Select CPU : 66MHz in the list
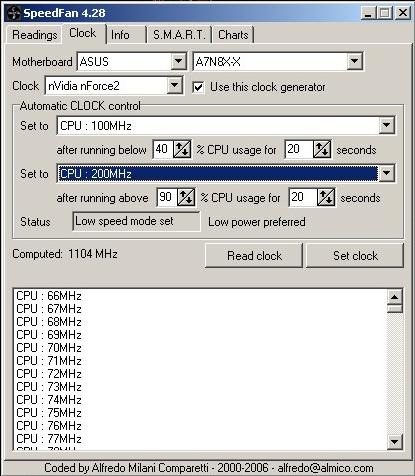415x476 pixels. 49,296
